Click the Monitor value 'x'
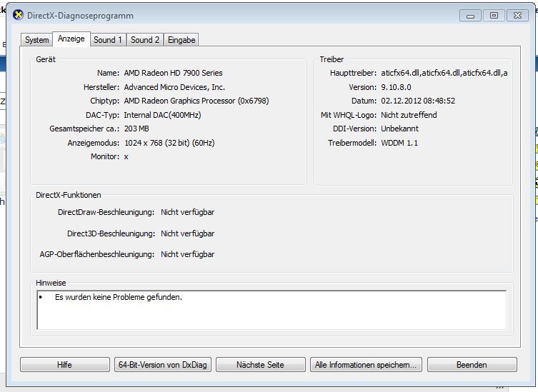This screenshot has height=392, width=538. 126,157
